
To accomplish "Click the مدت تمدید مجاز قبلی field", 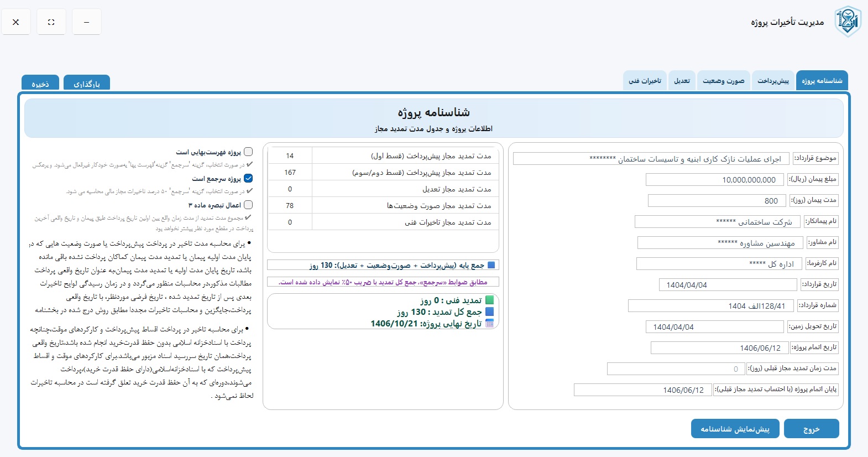I will (676, 369).
